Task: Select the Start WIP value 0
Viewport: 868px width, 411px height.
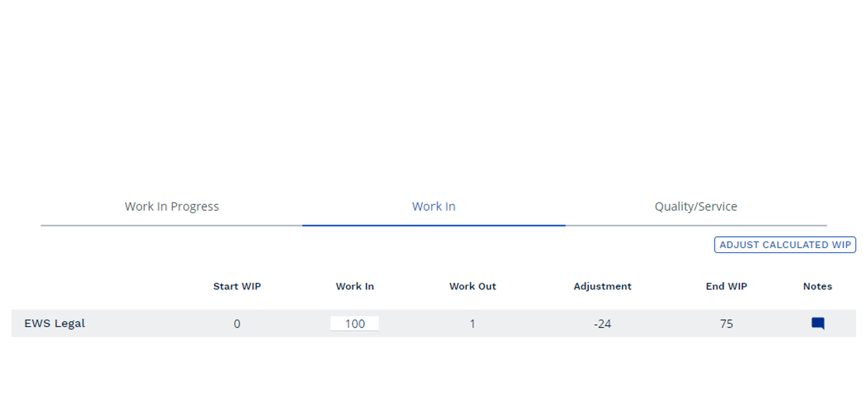Action: 237,324
